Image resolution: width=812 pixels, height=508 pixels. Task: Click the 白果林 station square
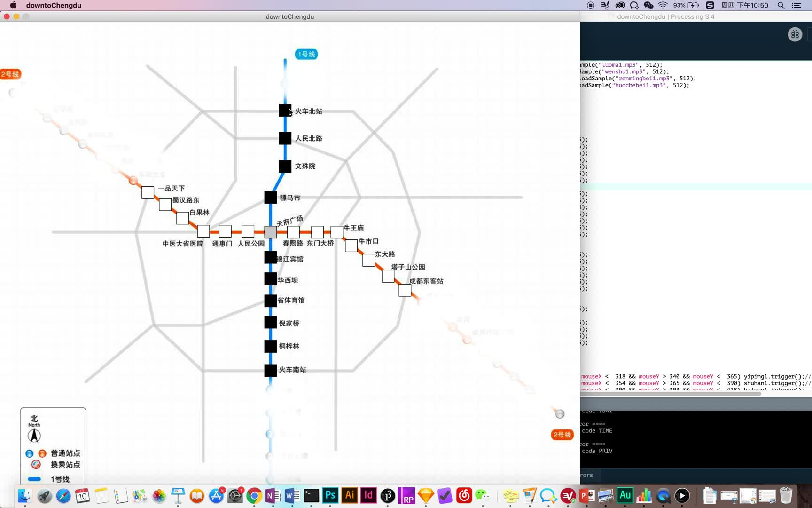(182, 218)
